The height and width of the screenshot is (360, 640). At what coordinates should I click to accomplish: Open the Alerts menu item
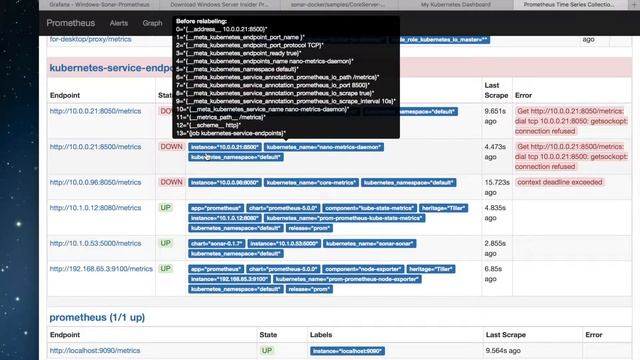119,23
